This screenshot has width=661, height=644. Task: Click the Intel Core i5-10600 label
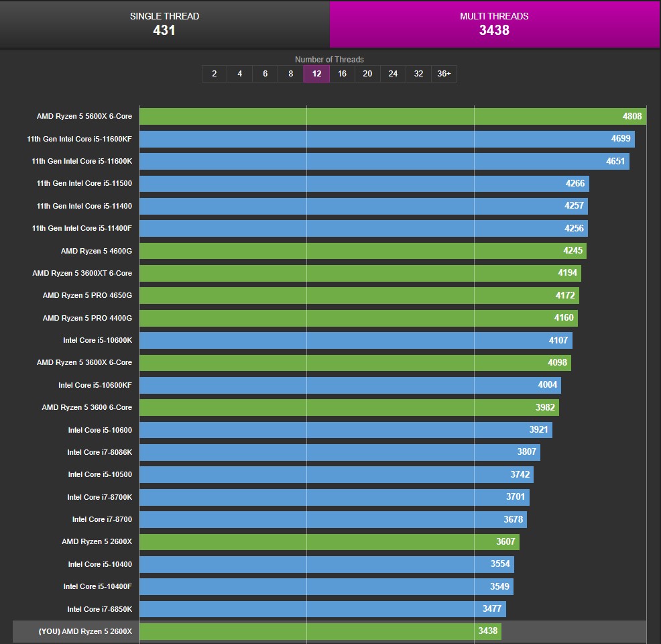[100, 430]
